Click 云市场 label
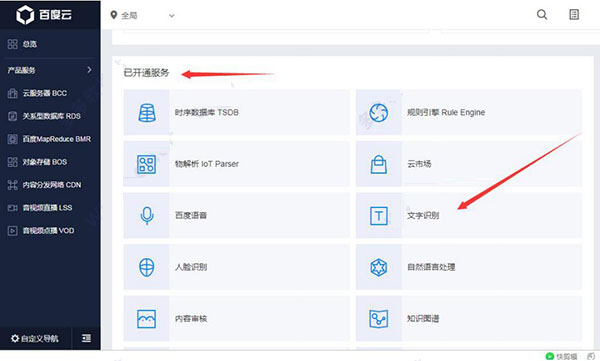This screenshot has width=600, height=361. [x=419, y=164]
